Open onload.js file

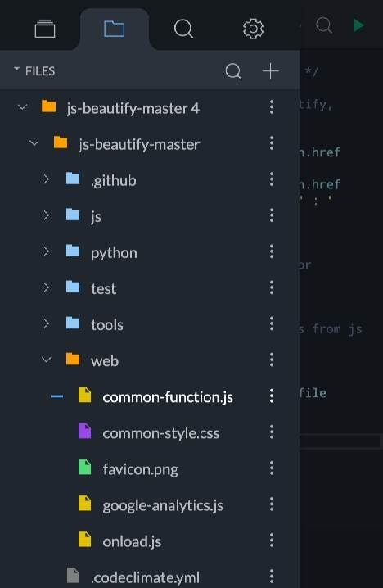click(x=132, y=541)
